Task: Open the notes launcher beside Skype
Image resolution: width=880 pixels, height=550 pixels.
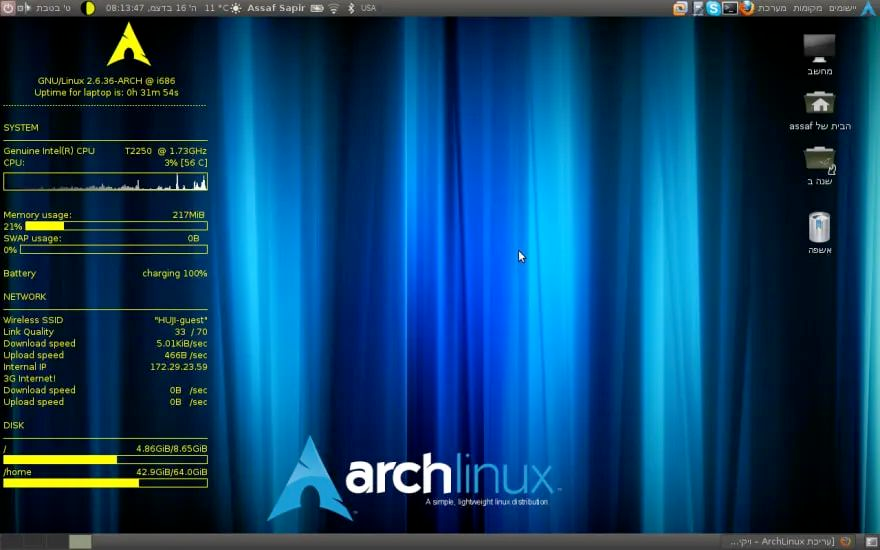Action: (x=698, y=8)
